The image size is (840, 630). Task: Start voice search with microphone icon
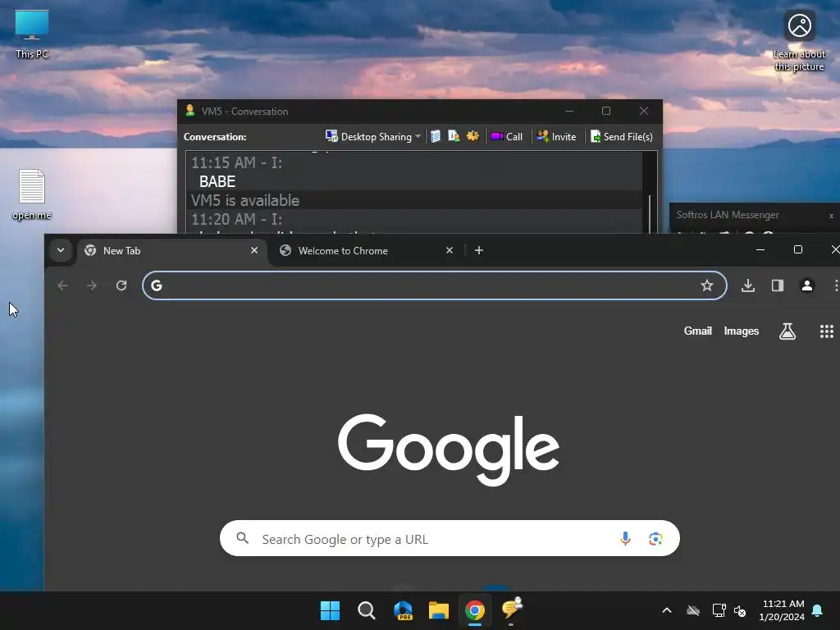625,538
